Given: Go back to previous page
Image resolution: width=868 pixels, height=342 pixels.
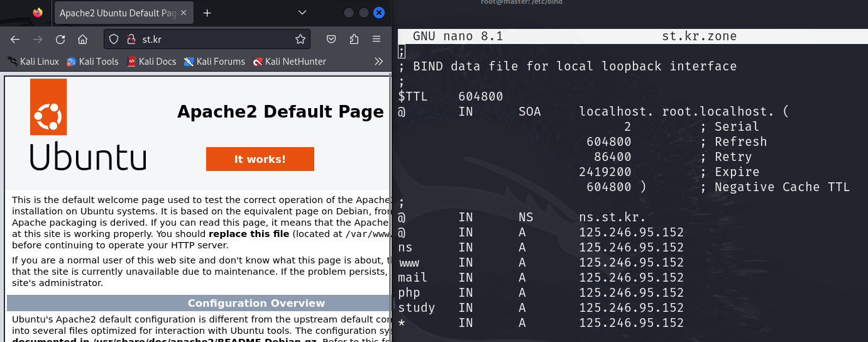Looking at the screenshot, I should [15, 39].
